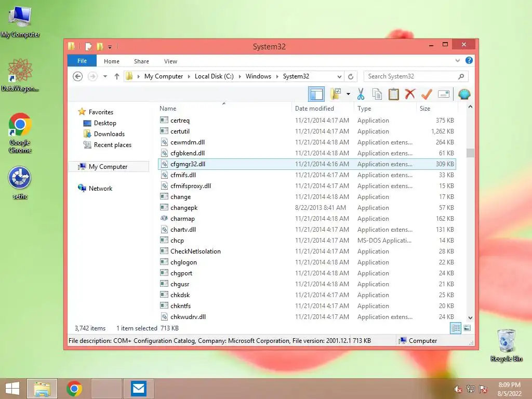Select the CheckNetIsolation file

(307, 251)
